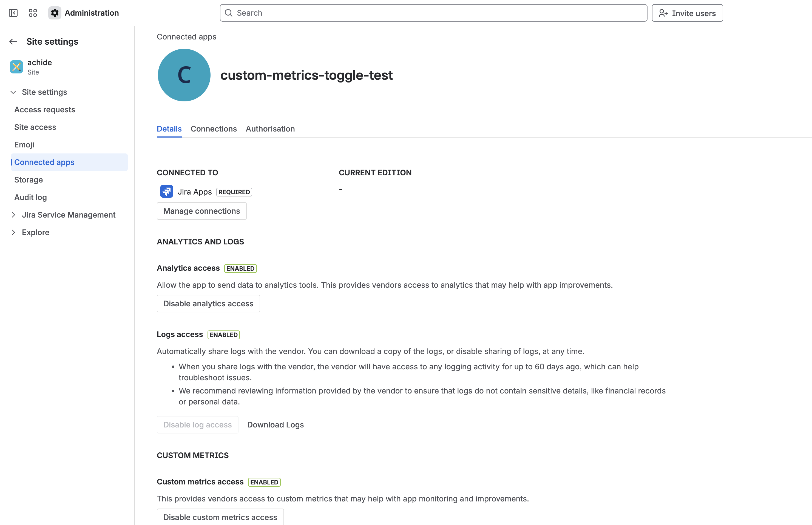The width and height of the screenshot is (812, 525).
Task: Collapse the Site settings section
Action: pyautogui.click(x=13, y=92)
